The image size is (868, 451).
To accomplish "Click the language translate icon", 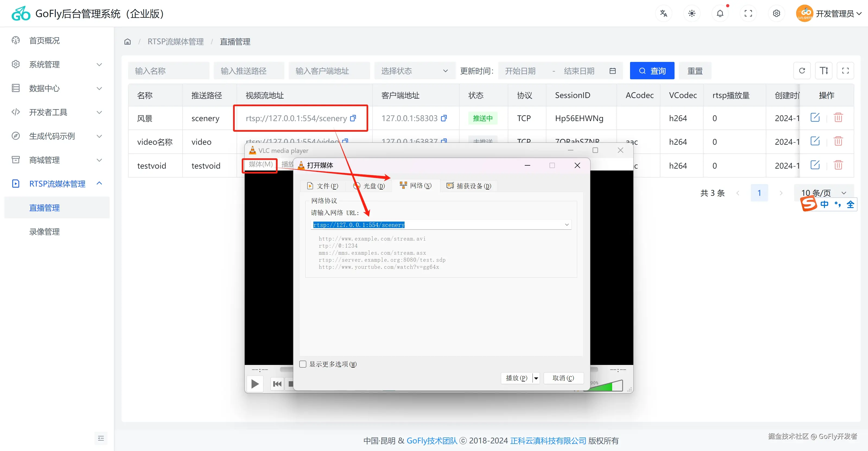I will [x=663, y=14].
